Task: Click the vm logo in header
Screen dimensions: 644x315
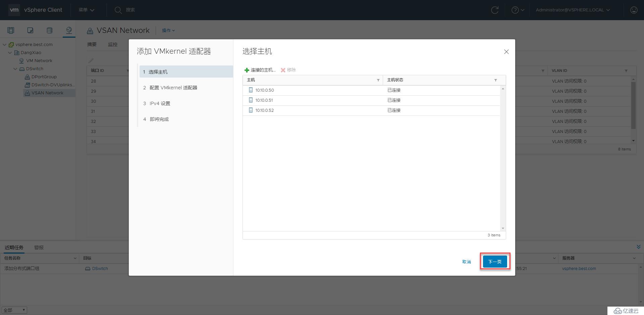Action: 14,10
